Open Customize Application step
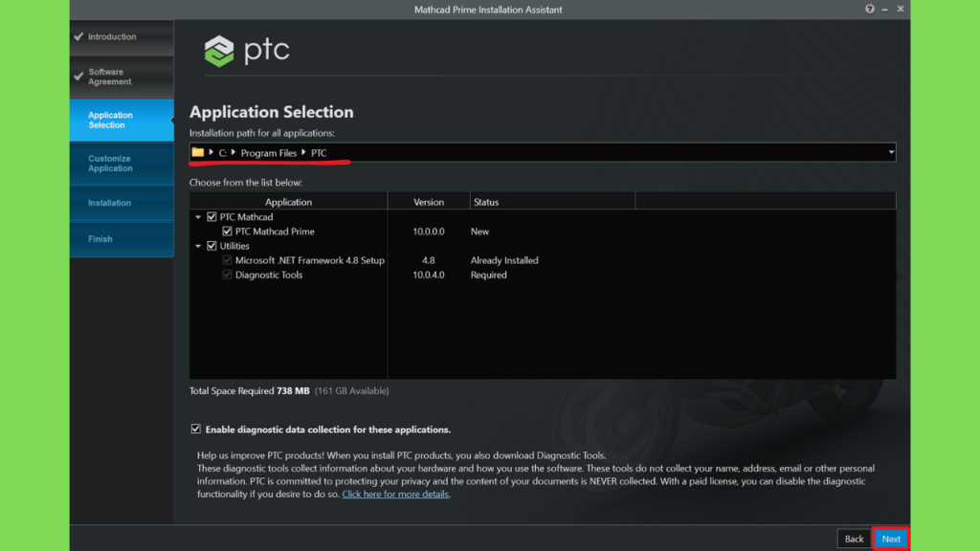This screenshot has height=551, width=980. (x=122, y=164)
